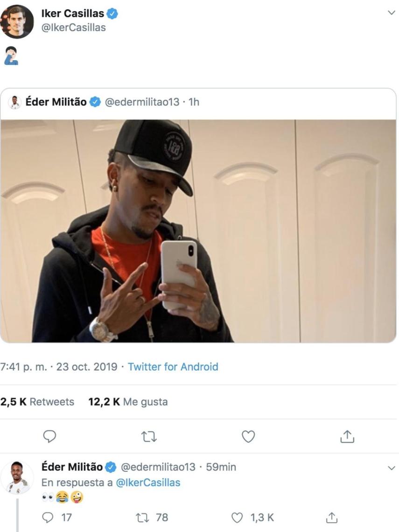399x532 pixels.
Task: Click the reply icon under the main tweet
Action: [x=49, y=435]
